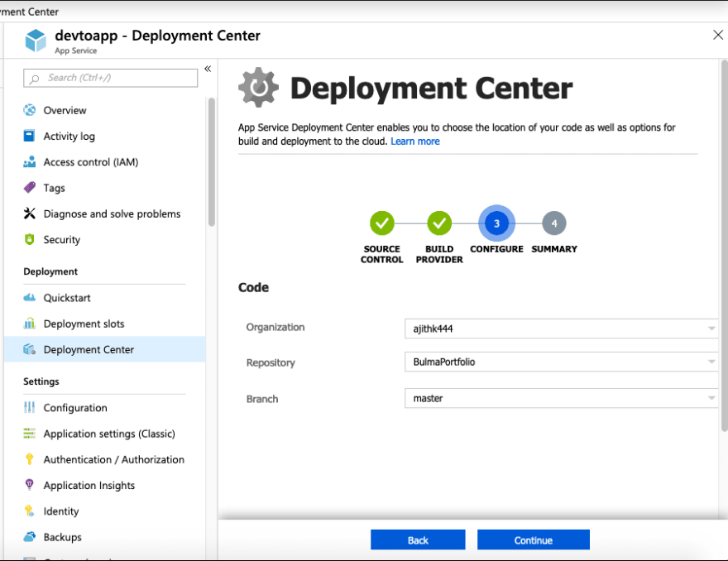The width and height of the screenshot is (728, 561).
Task: Click the sidebar vertical scrollbar
Action: (212, 161)
